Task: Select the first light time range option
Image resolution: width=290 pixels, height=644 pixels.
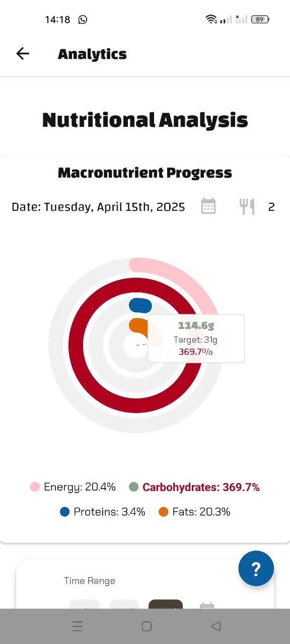Action: click(x=84, y=606)
